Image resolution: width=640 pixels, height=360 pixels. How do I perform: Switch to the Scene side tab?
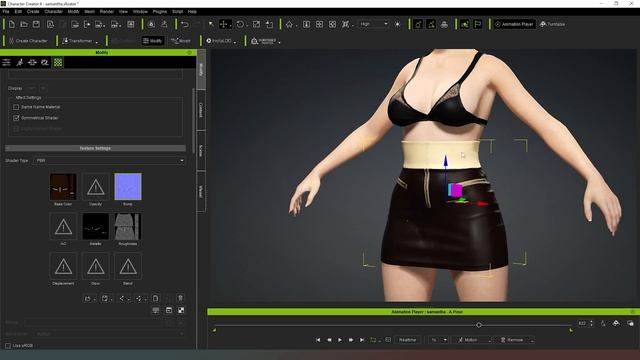pos(201,151)
